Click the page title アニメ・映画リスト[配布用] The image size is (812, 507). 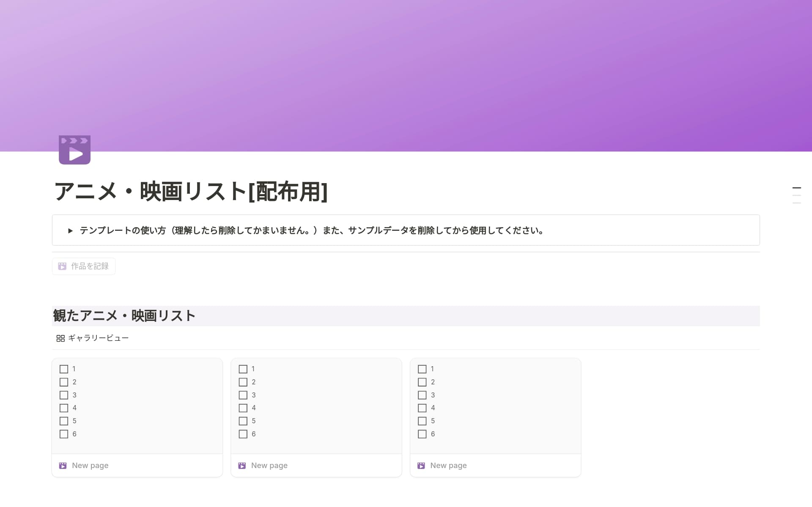[x=191, y=192]
